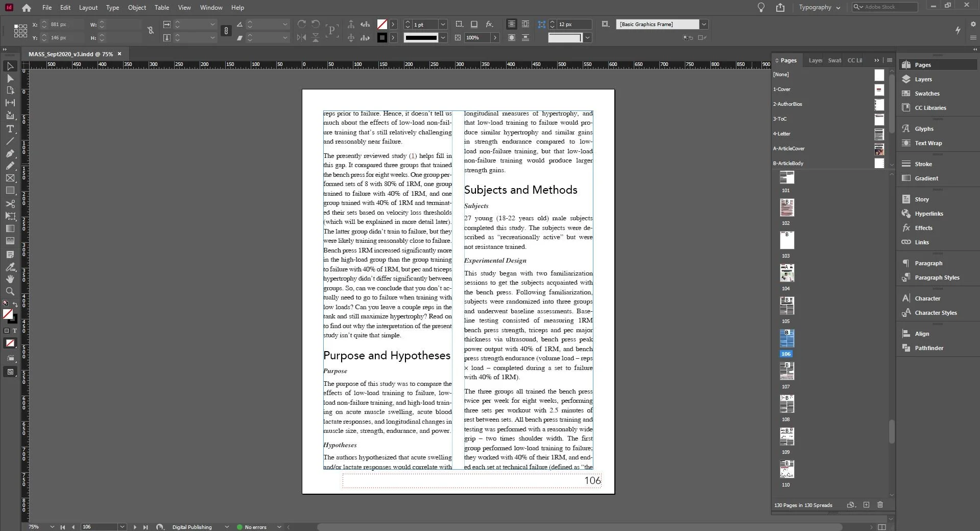Toggle the scale percentages chain link
This screenshot has width=980, height=531.
(226, 31)
